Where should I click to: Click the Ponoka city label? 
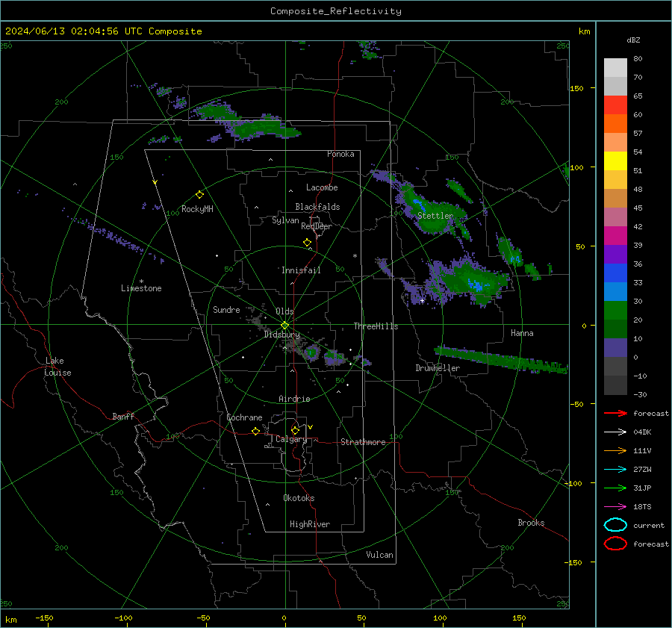coord(340,154)
